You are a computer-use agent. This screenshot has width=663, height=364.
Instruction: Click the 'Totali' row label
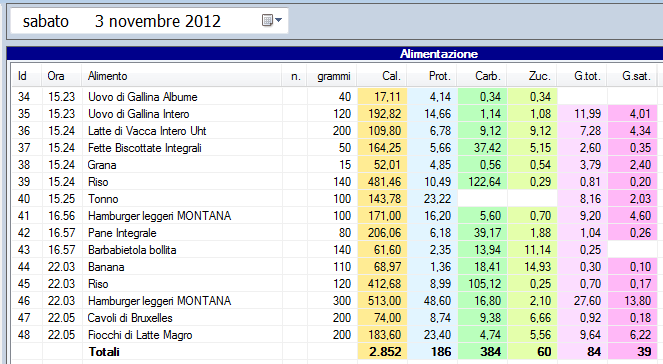point(104,352)
